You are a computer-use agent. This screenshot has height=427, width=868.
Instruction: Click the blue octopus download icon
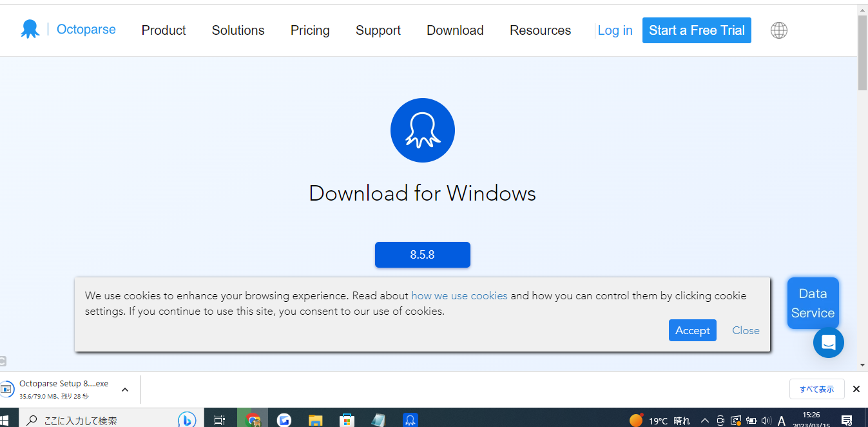(x=423, y=130)
